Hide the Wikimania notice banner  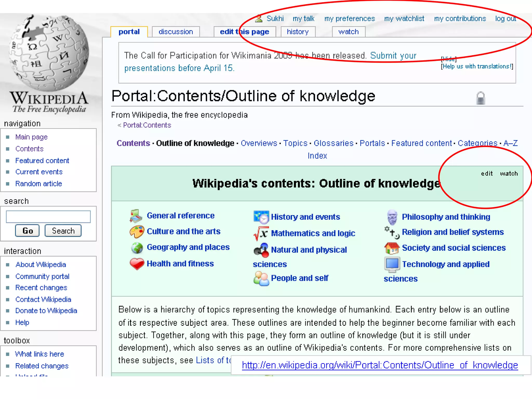(x=449, y=59)
